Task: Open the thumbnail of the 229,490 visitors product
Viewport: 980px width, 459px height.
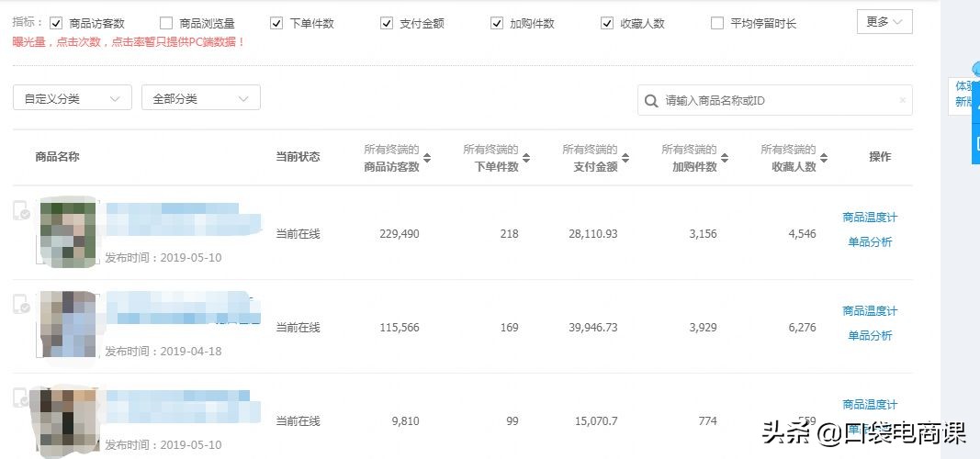Action: coord(68,231)
